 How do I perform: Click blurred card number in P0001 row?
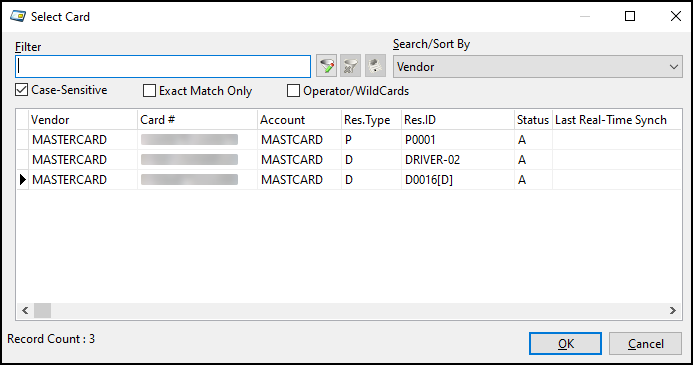point(189,140)
